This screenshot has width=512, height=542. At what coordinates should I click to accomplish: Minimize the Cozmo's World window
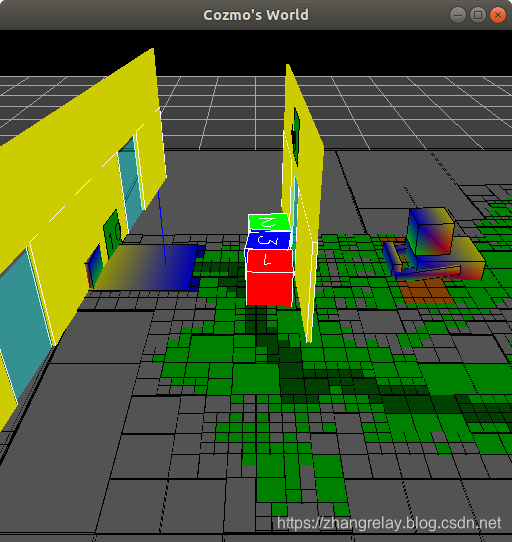[458, 15]
